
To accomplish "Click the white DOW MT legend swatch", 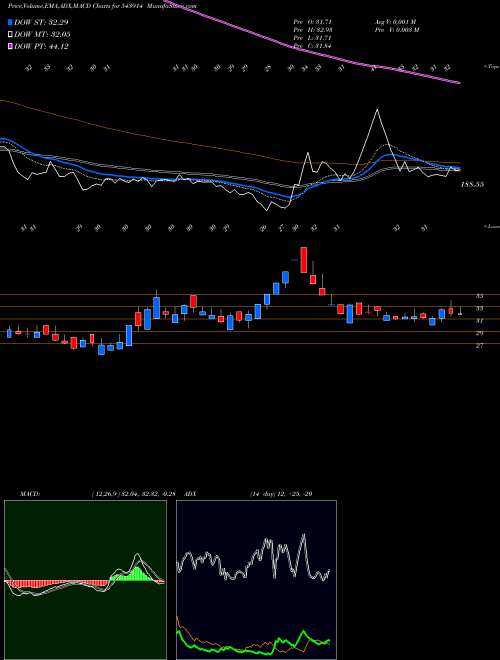I will (x=10, y=35).
